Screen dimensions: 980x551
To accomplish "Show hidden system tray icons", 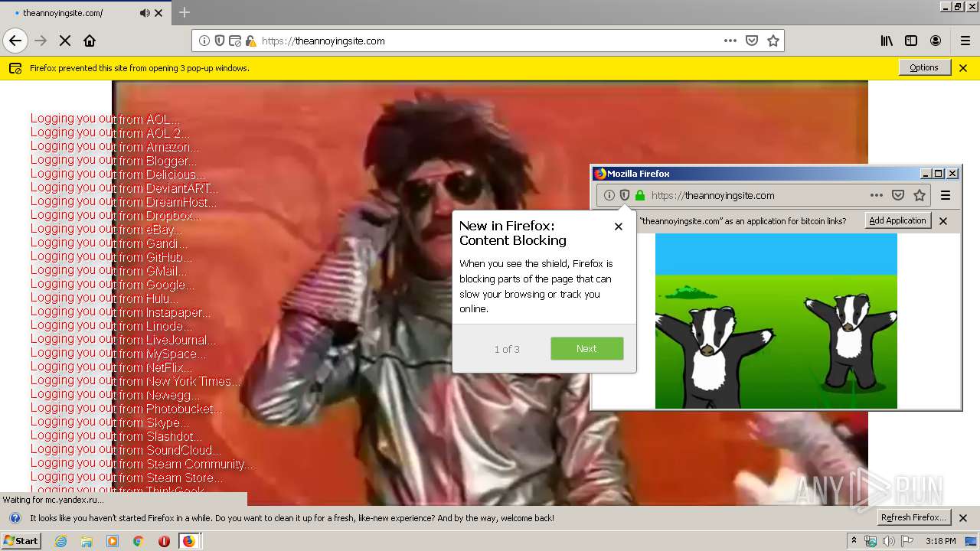I will click(854, 540).
